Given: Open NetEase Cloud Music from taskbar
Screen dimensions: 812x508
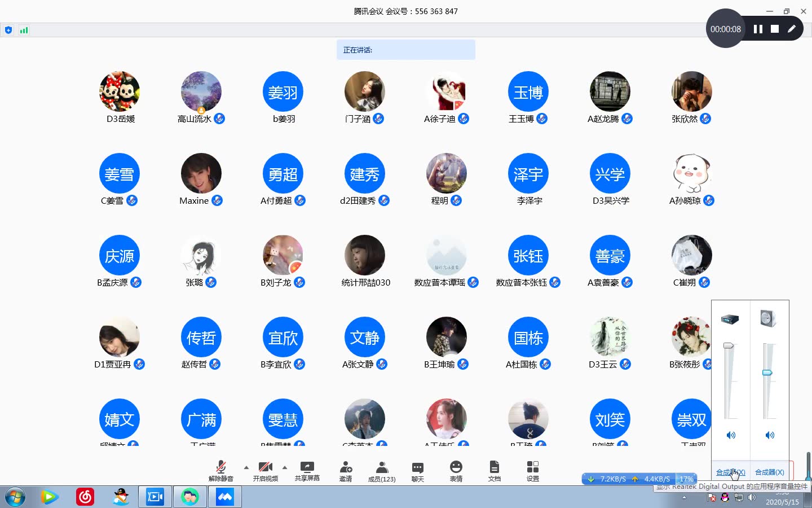Looking at the screenshot, I should click(x=85, y=497).
